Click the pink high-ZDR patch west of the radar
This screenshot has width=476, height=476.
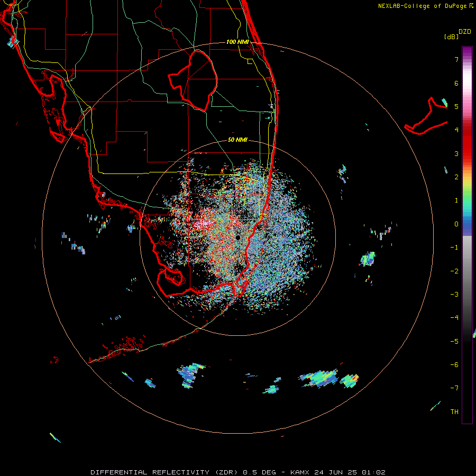coord(203,224)
